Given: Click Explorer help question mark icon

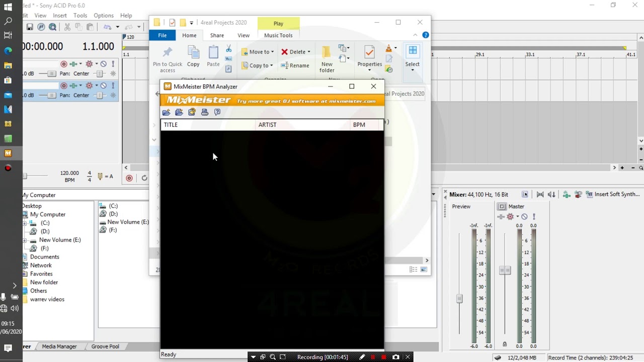Looking at the screenshot, I should click(x=426, y=35).
